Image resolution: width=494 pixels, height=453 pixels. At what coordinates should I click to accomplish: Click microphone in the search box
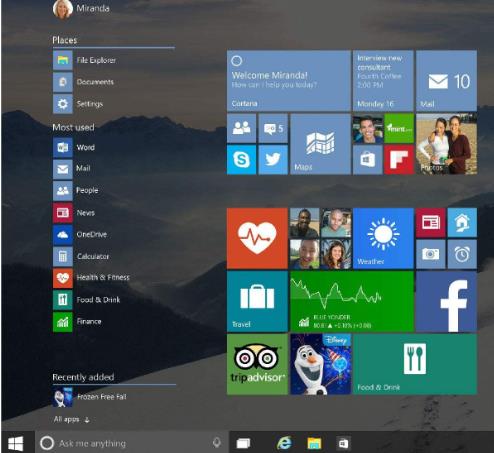click(217, 443)
